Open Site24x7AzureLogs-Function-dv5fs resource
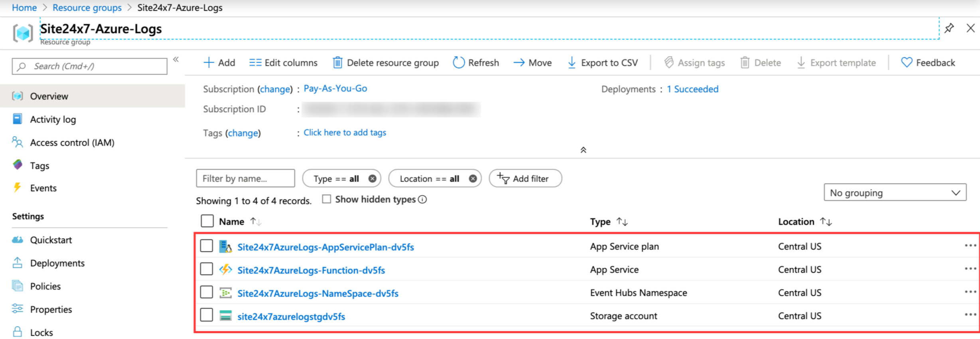The image size is (980, 339). pyautogui.click(x=311, y=270)
